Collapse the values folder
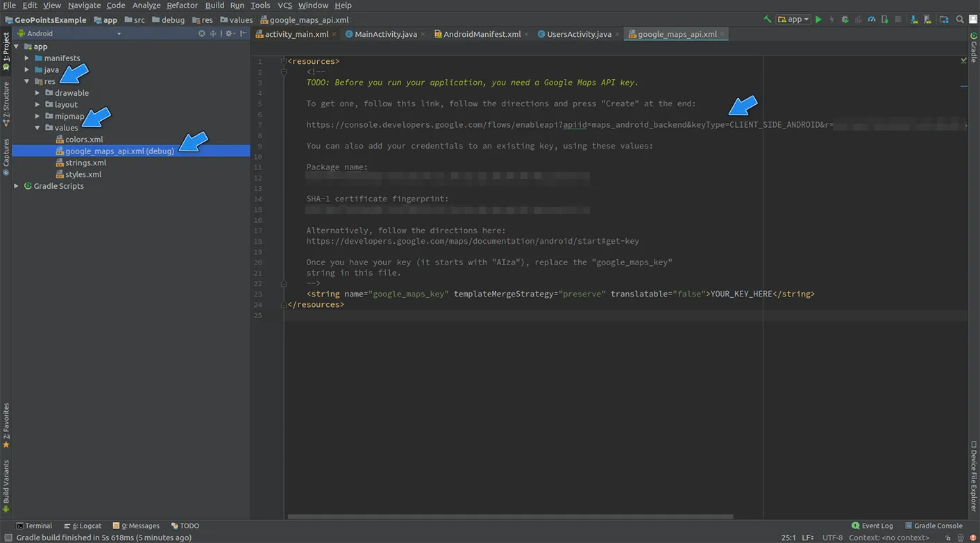Screen dimensions: 980x543 click(37, 128)
